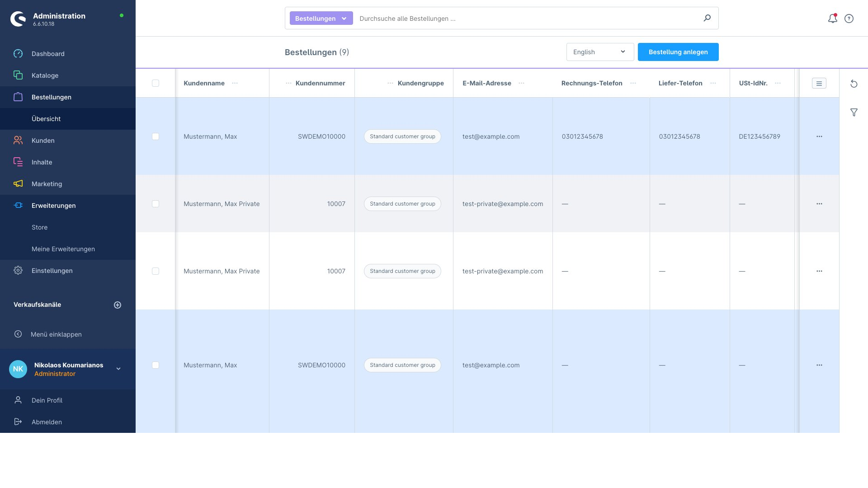Screen dimensions: 868x488
Task: Open USt-IdNr. column options menu
Action: tap(778, 83)
